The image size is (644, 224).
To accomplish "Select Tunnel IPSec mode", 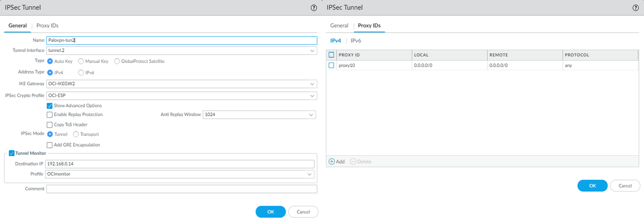I will pos(50,134).
